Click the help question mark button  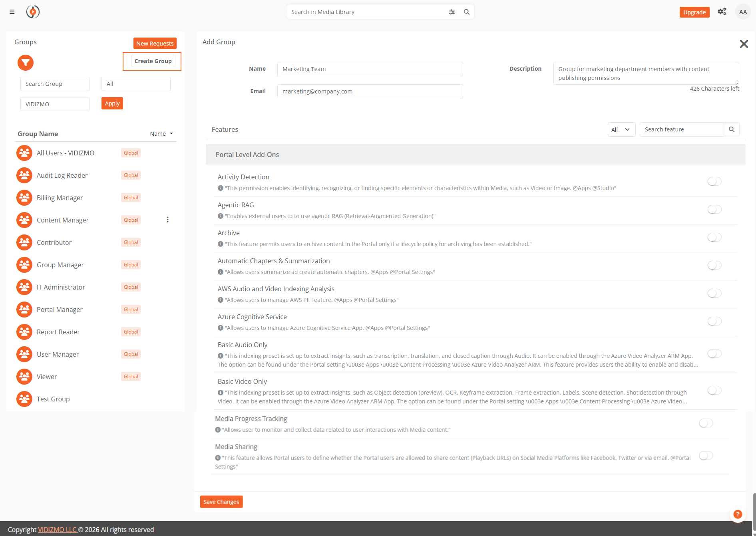point(737,514)
